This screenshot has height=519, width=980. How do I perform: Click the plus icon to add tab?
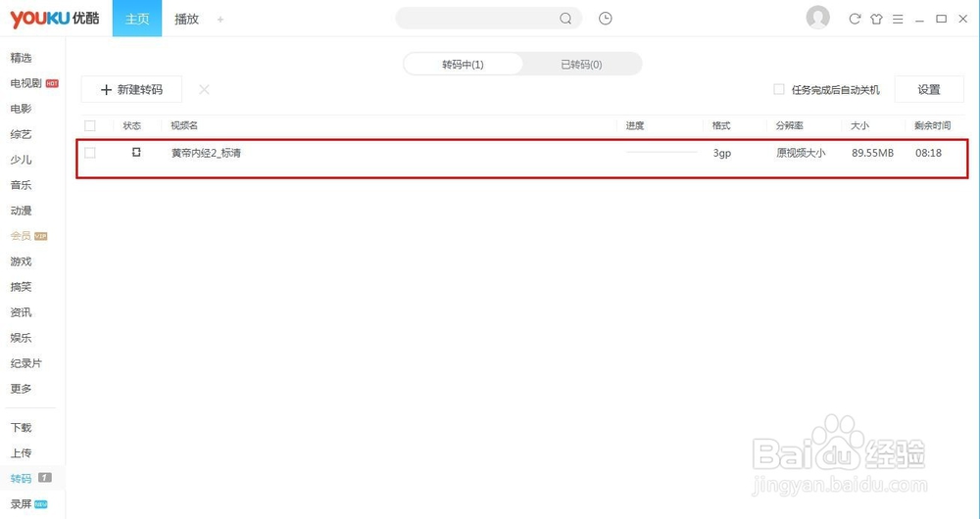[220, 20]
